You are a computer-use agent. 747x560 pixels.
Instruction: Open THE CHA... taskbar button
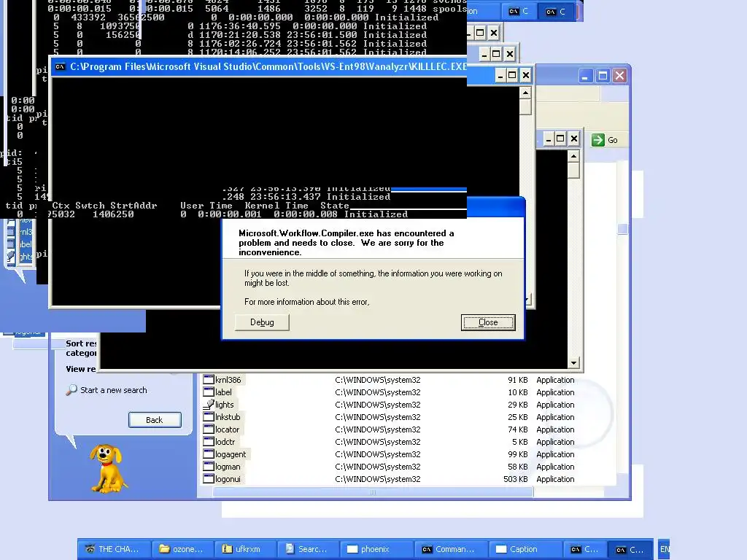115,549
